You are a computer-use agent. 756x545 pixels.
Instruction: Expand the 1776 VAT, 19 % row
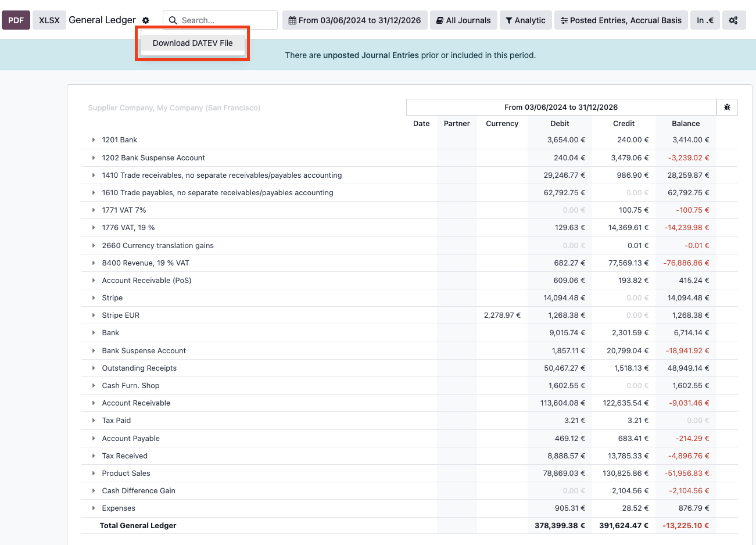click(x=94, y=228)
